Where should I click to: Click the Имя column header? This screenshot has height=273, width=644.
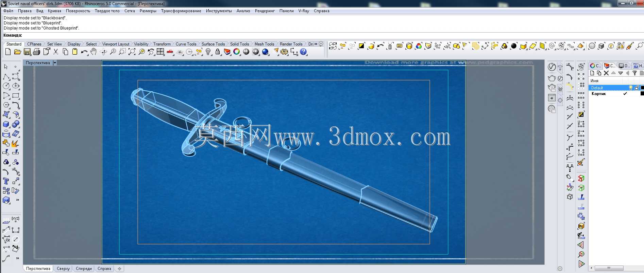click(606, 81)
